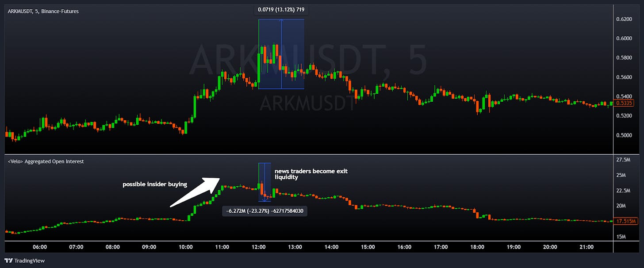Select the blue price range box in price pane

pyautogui.click(x=281, y=54)
